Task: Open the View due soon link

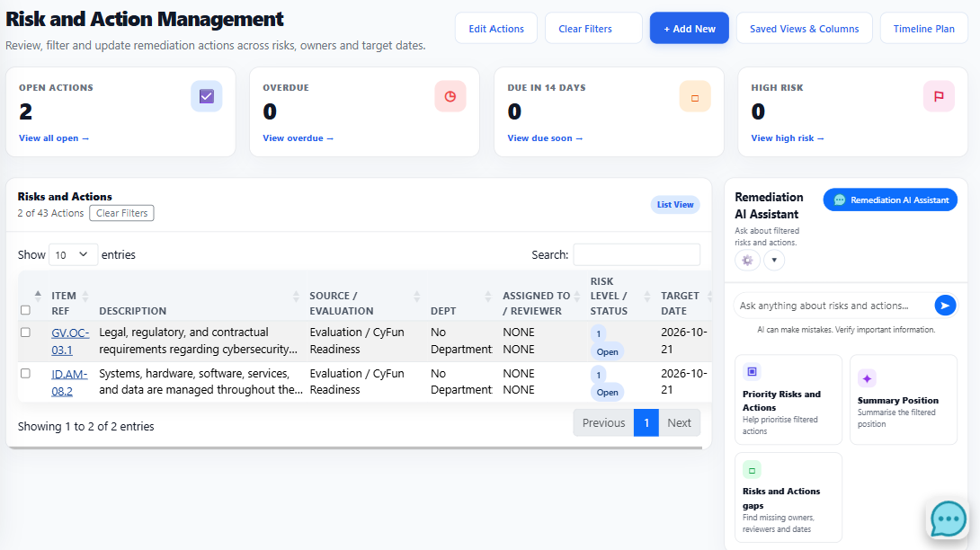Action: coord(545,138)
